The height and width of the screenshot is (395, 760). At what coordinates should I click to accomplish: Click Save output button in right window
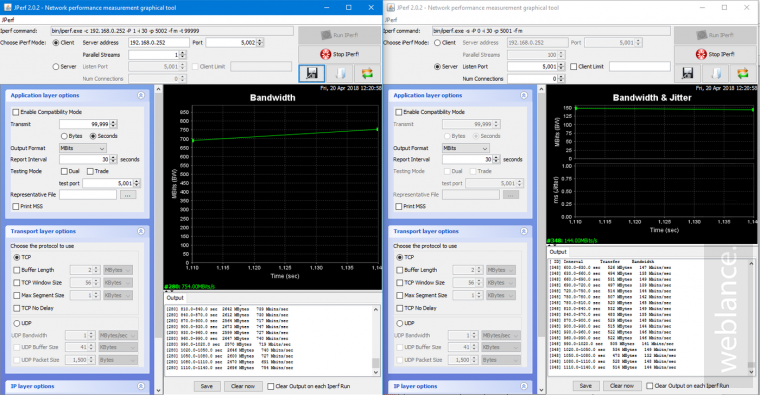click(x=586, y=386)
